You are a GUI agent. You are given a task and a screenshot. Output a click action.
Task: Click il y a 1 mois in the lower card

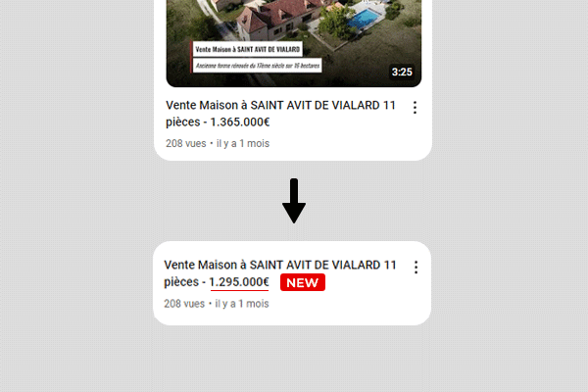242,304
